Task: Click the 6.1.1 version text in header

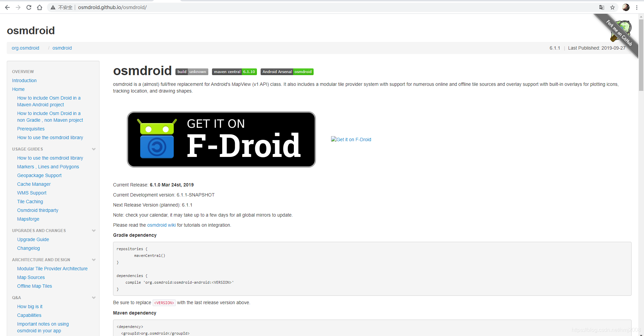Action: (x=555, y=48)
